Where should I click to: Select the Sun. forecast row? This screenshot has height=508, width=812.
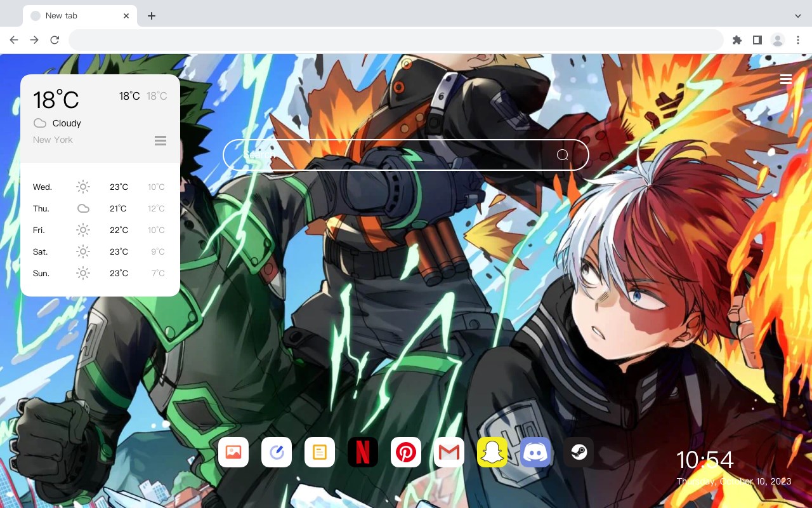pos(100,273)
